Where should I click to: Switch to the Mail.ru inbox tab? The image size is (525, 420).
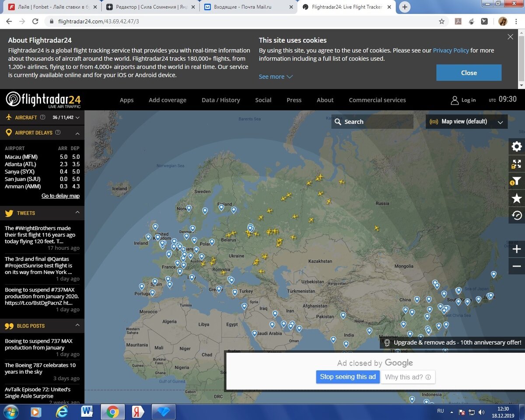[248, 7]
